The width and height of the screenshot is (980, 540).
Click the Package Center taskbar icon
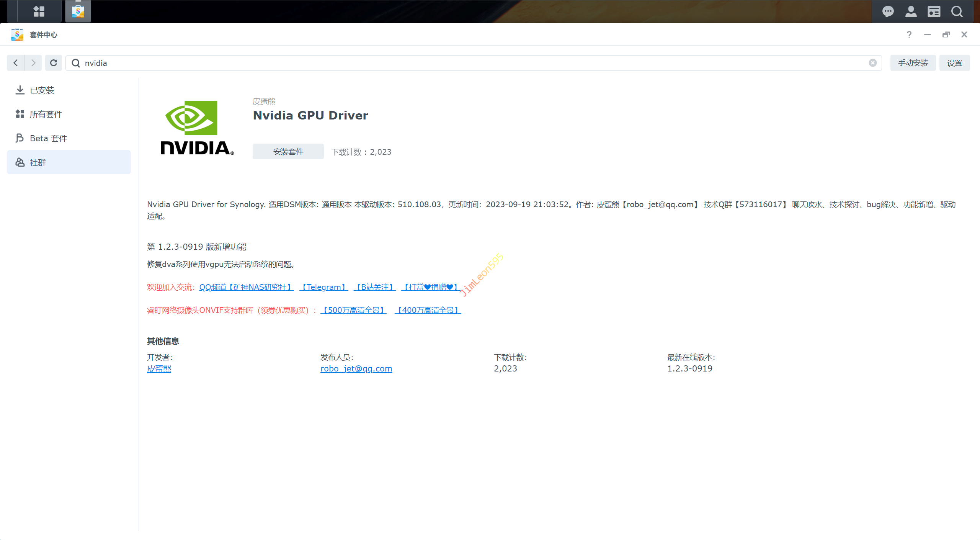click(x=78, y=11)
